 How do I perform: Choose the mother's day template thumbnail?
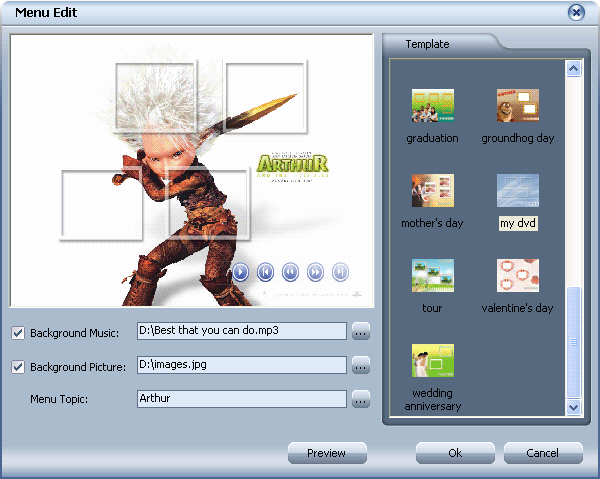pyautogui.click(x=433, y=191)
